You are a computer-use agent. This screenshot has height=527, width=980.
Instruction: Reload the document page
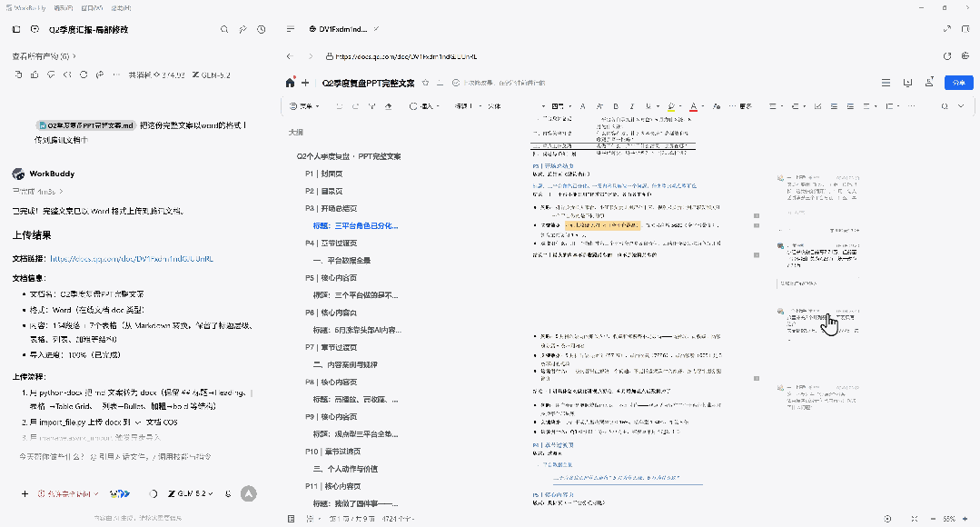tap(947, 56)
